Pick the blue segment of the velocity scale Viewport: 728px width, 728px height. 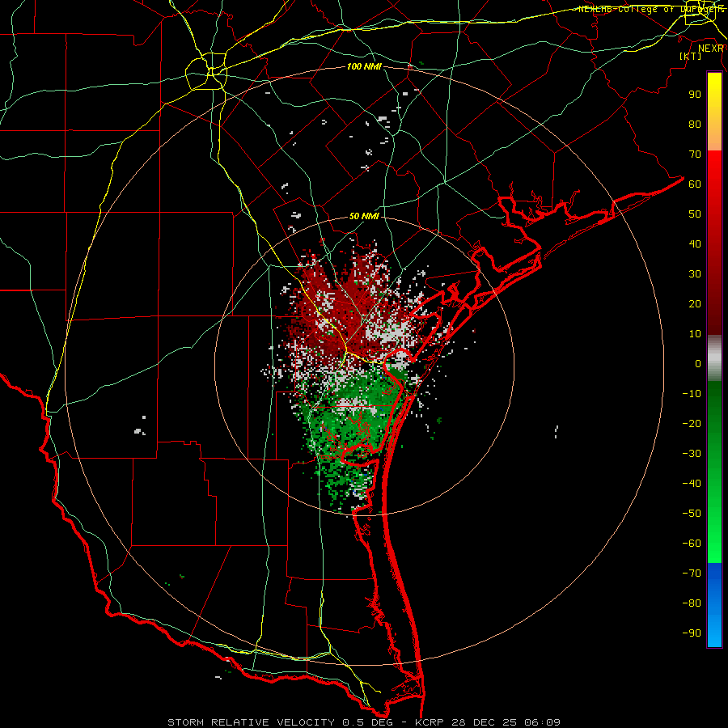714,605
